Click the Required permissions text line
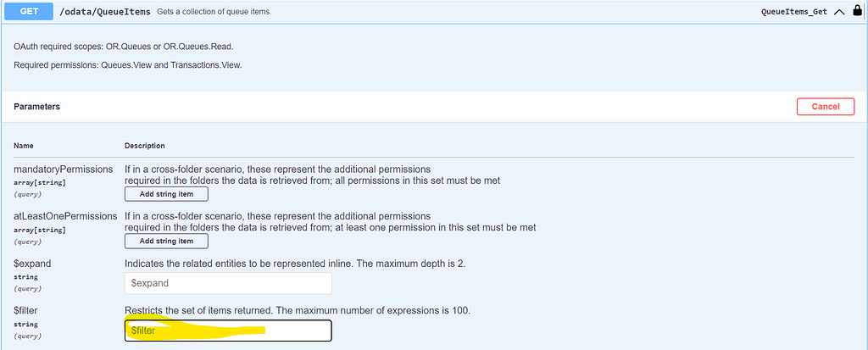This screenshot has width=868, height=350. click(x=127, y=64)
